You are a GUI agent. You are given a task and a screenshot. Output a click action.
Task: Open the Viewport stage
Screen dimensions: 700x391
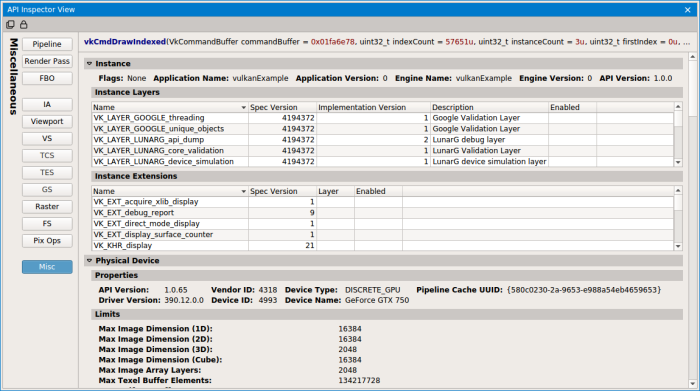click(47, 121)
